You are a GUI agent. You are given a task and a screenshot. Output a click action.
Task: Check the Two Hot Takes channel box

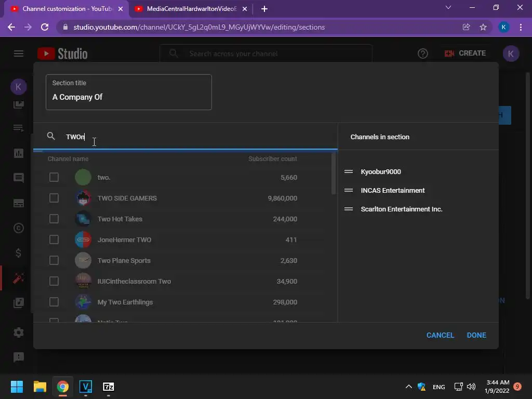pyautogui.click(x=54, y=219)
